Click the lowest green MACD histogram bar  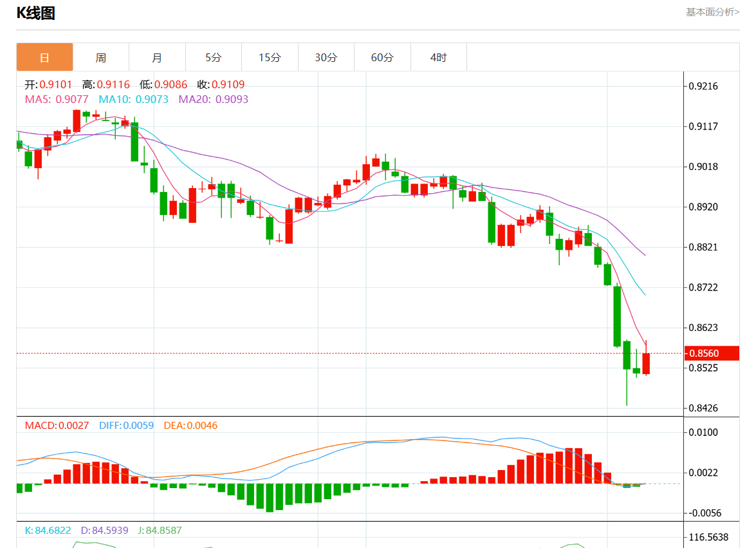click(x=270, y=497)
